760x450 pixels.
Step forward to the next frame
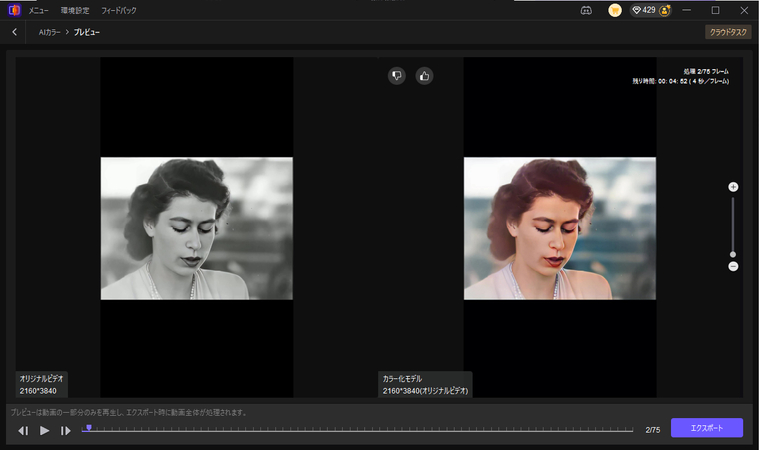pyautogui.click(x=66, y=430)
